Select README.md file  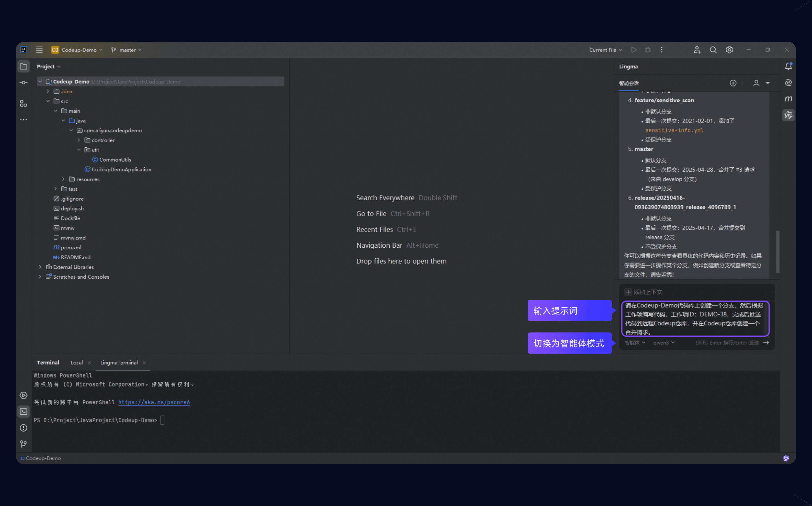click(x=72, y=257)
